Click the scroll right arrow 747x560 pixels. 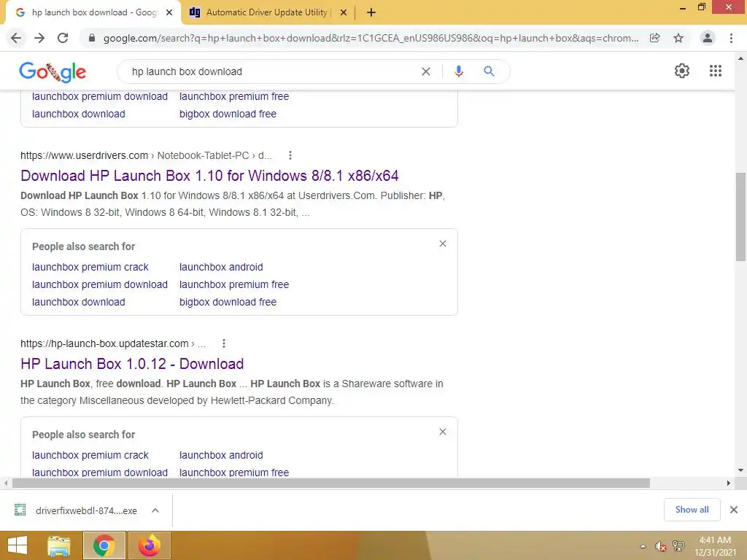click(729, 483)
